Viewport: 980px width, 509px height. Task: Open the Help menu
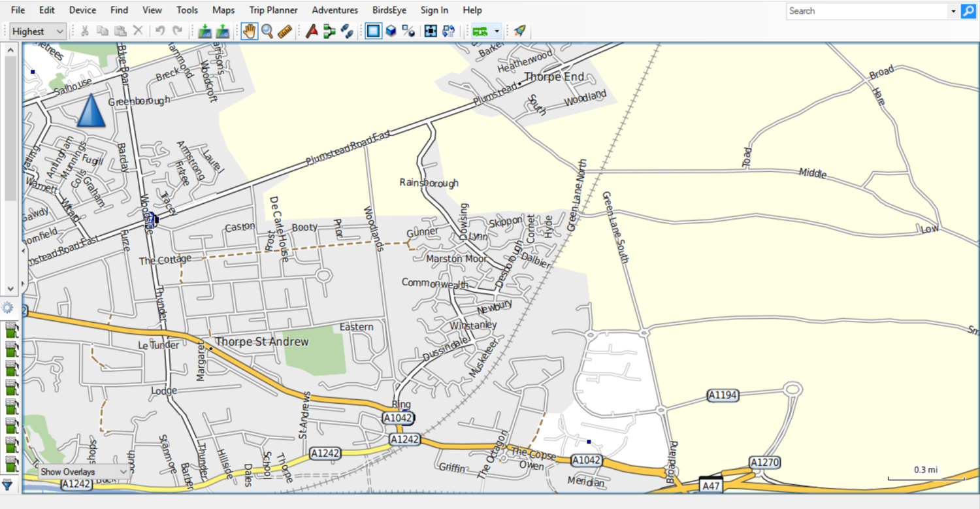472,10
